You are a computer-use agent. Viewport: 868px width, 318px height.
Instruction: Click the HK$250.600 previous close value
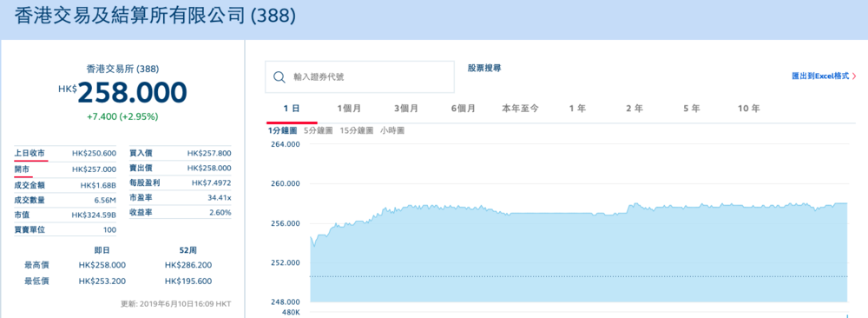tap(94, 154)
